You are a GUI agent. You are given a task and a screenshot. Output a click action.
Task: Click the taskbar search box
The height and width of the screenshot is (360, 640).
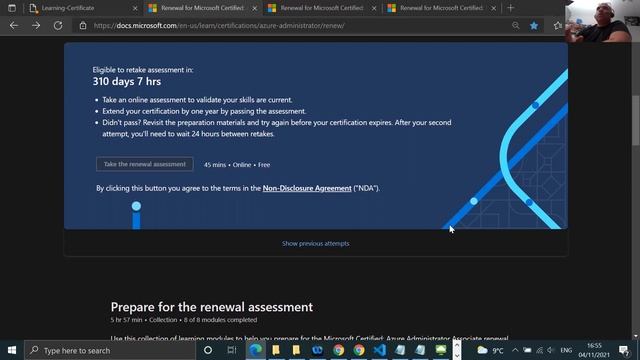point(110,350)
